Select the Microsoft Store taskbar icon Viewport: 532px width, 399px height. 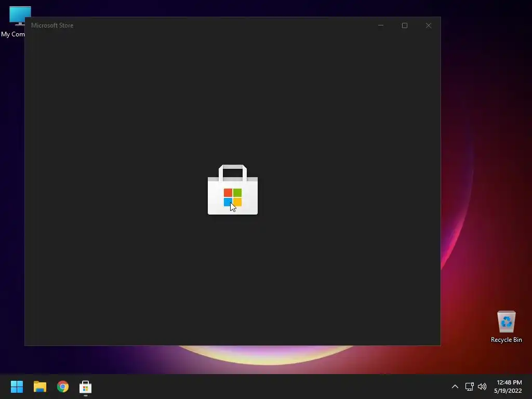[x=86, y=387]
